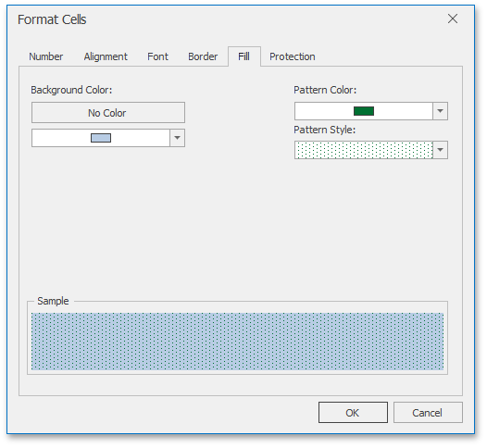Expand the Pattern Color dropdown arrow
Viewport: 487px width, 448px height.
click(x=440, y=111)
